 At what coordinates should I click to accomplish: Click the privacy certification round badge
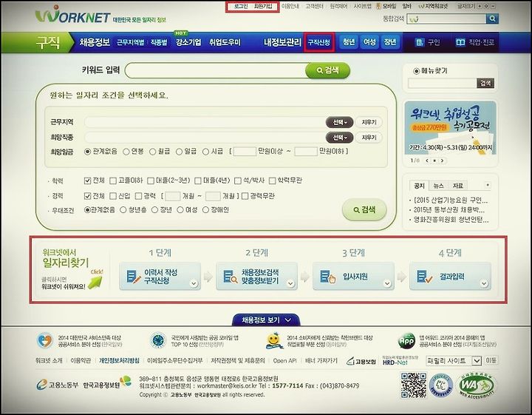(441, 386)
